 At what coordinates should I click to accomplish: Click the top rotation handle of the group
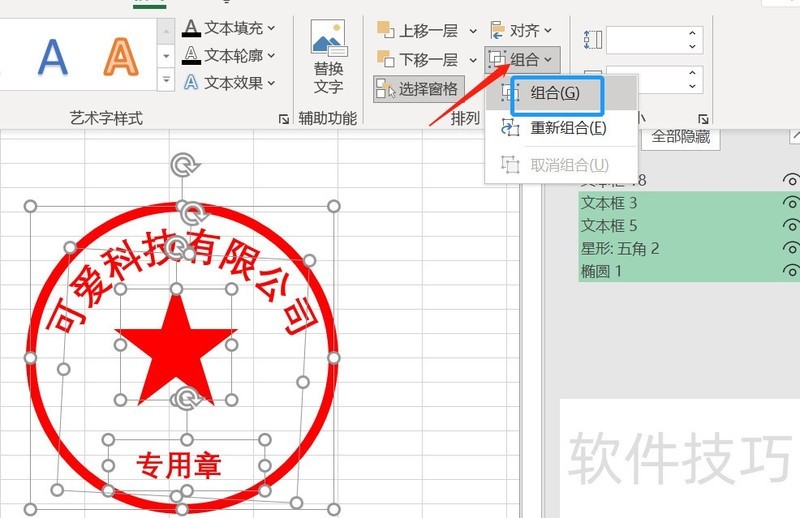point(185,165)
